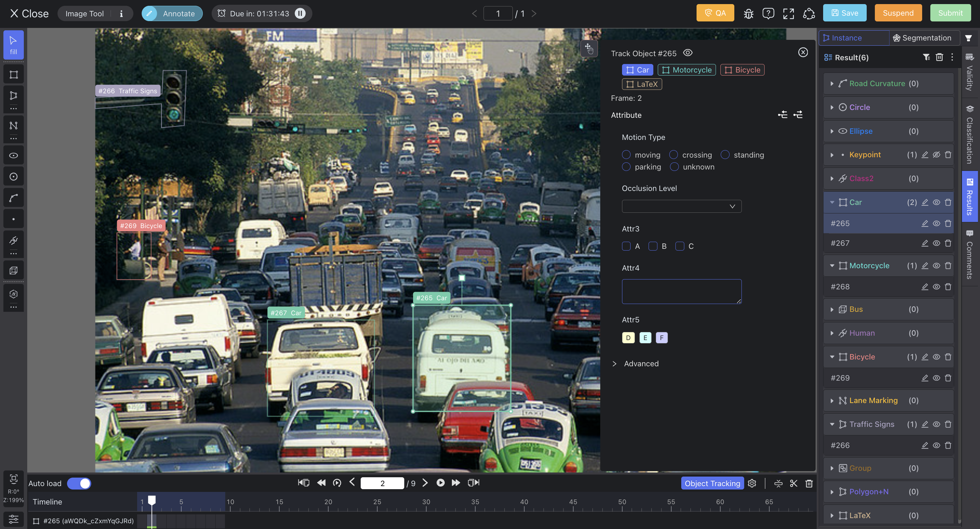Click the Suspend button

(898, 13)
